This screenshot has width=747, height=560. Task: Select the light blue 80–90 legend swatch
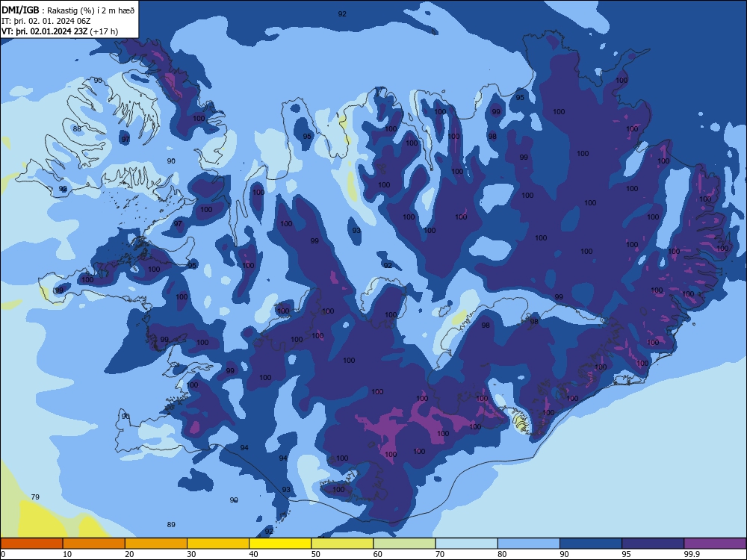point(529,544)
